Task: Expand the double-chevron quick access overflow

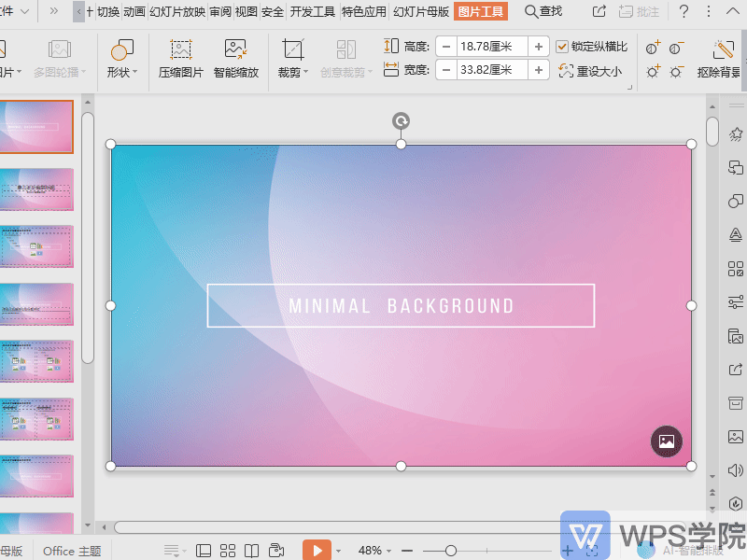Action: [x=54, y=10]
